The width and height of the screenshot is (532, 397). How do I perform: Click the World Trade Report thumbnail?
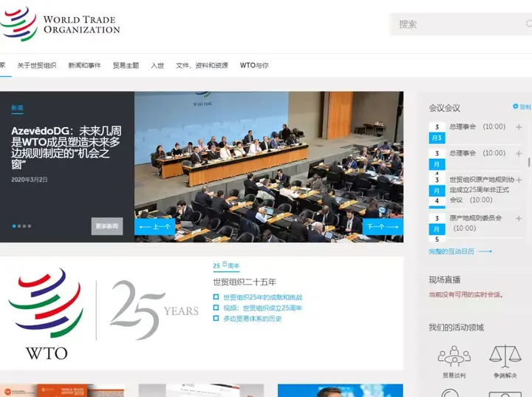coord(62,390)
